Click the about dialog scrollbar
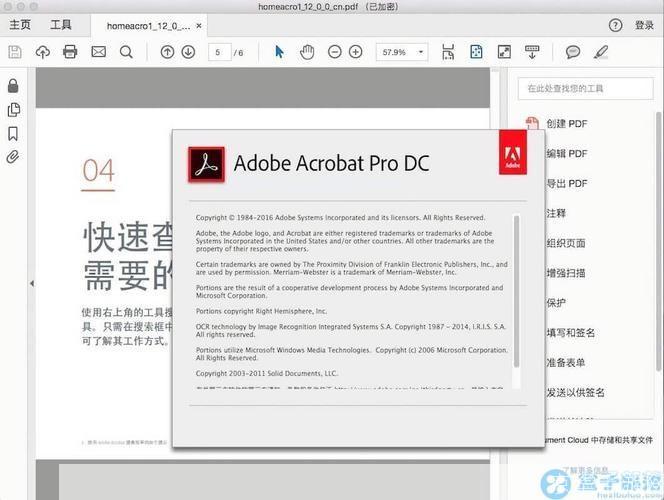Viewport: 664px width, 500px height. pos(516,292)
